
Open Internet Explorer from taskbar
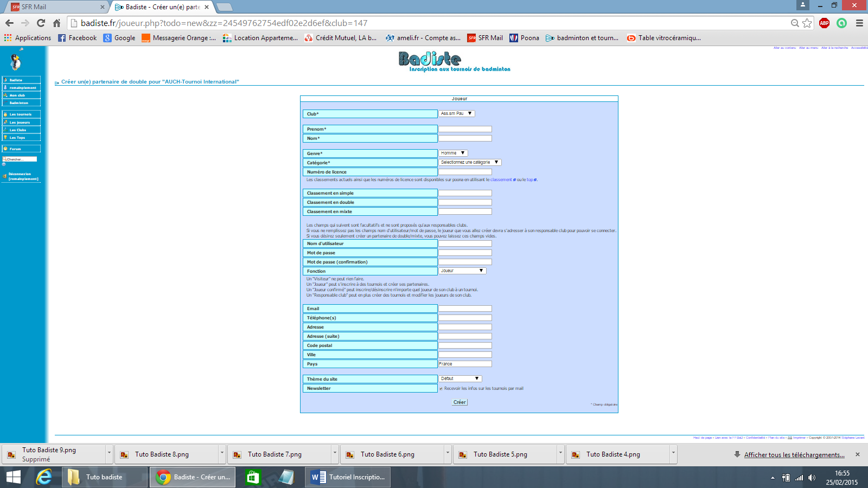43,477
